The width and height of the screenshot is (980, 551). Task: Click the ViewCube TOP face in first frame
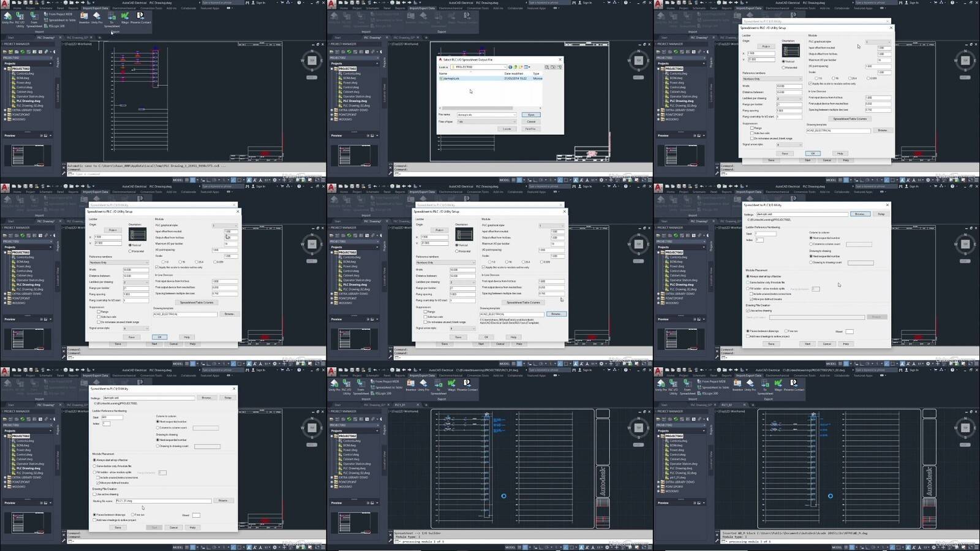(x=312, y=60)
